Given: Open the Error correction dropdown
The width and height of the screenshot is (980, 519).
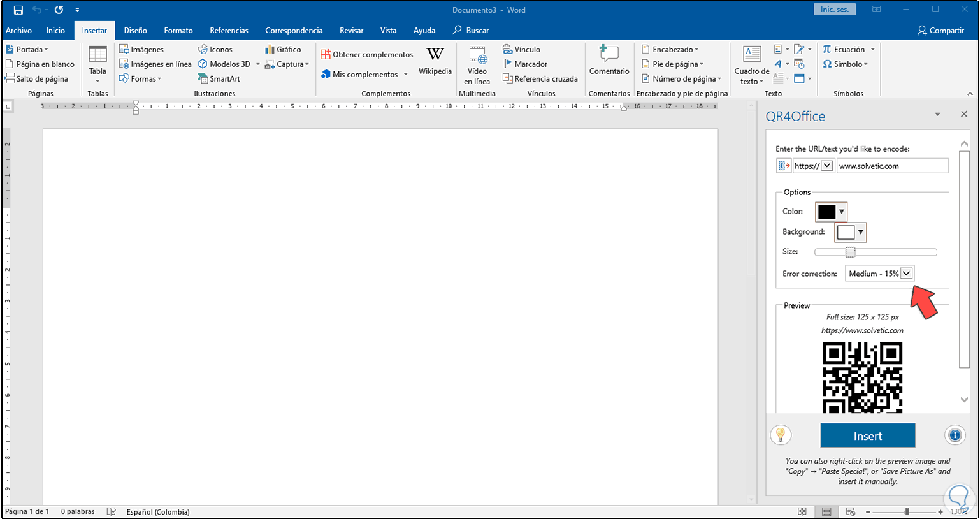Looking at the screenshot, I should [x=880, y=274].
